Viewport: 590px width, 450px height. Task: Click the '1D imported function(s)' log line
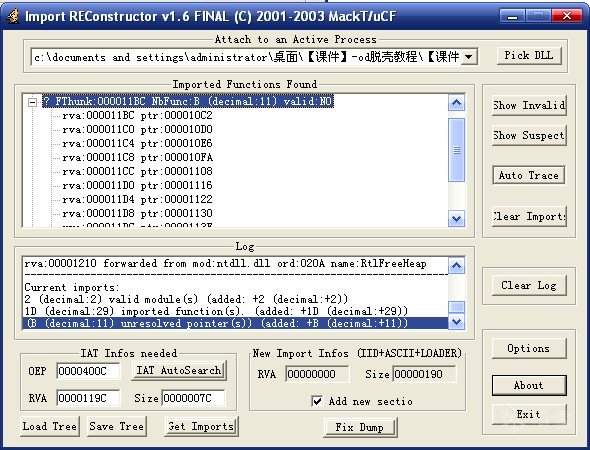tap(216, 312)
